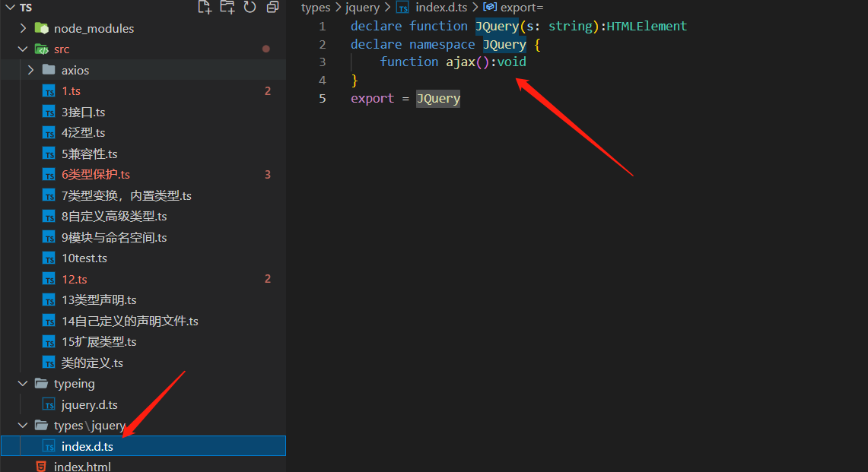
Task: Open the file 5兼容性.ts
Action: coord(90,154)
